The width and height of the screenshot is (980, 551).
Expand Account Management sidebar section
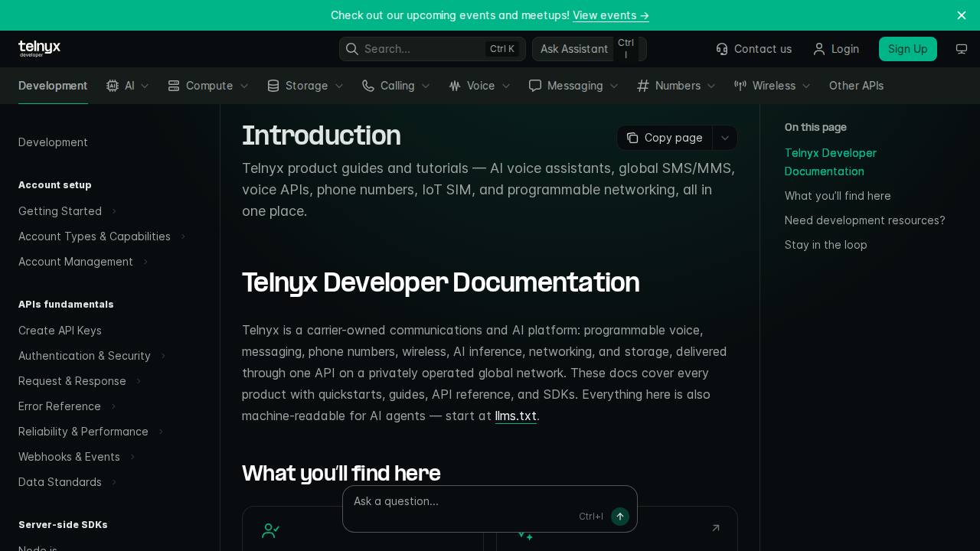(145, 262)
